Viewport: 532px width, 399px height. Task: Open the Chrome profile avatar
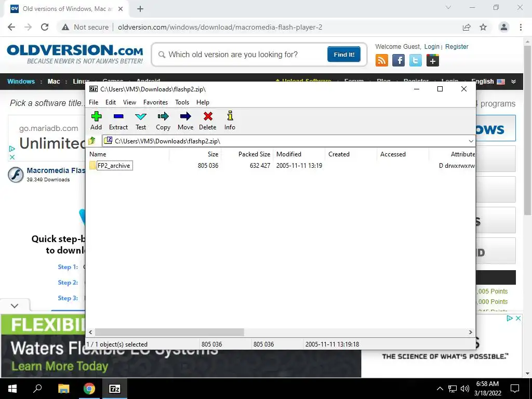(x=504, y=27)
